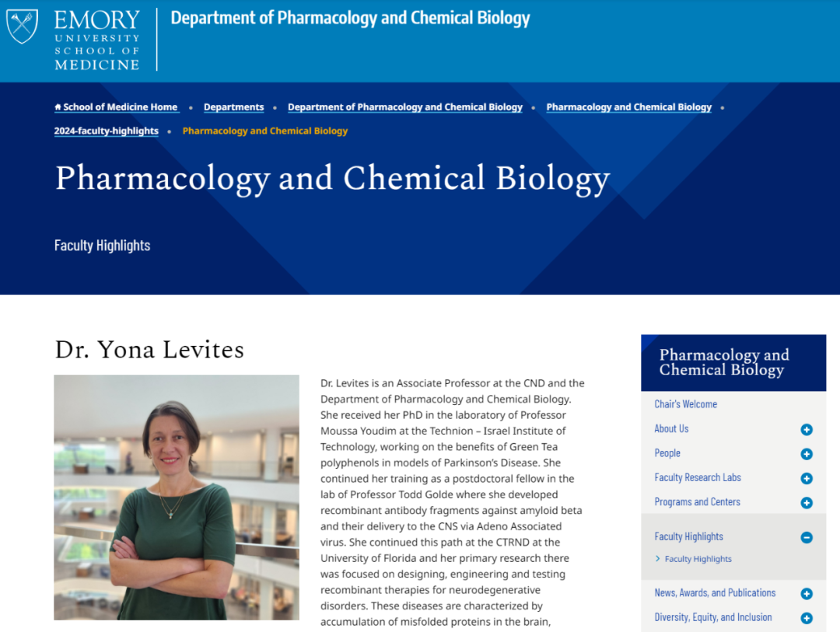This screenshot has height=632, width=840.
Task: Expand Programs and Centers plus icon
Action: 807,503
